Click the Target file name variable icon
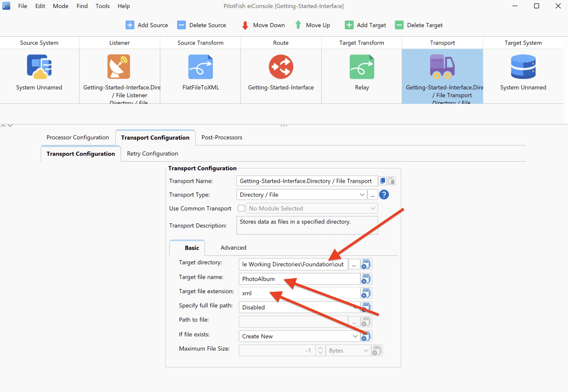 [366, 279]
